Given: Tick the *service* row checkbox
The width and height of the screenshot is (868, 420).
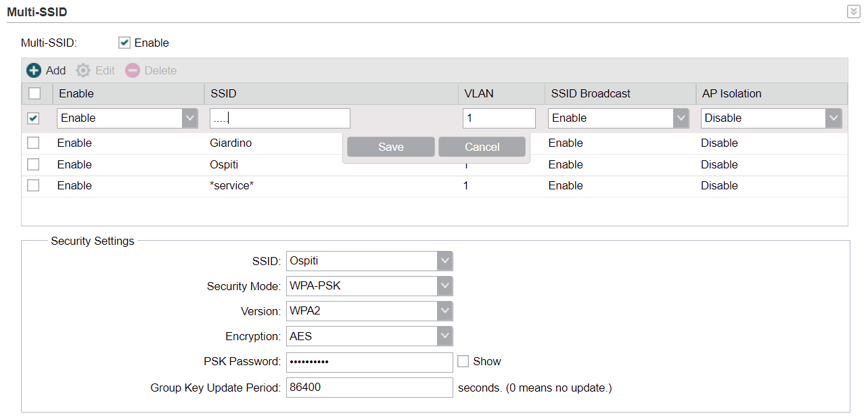Looking at the screenshot, I should 33,185.
